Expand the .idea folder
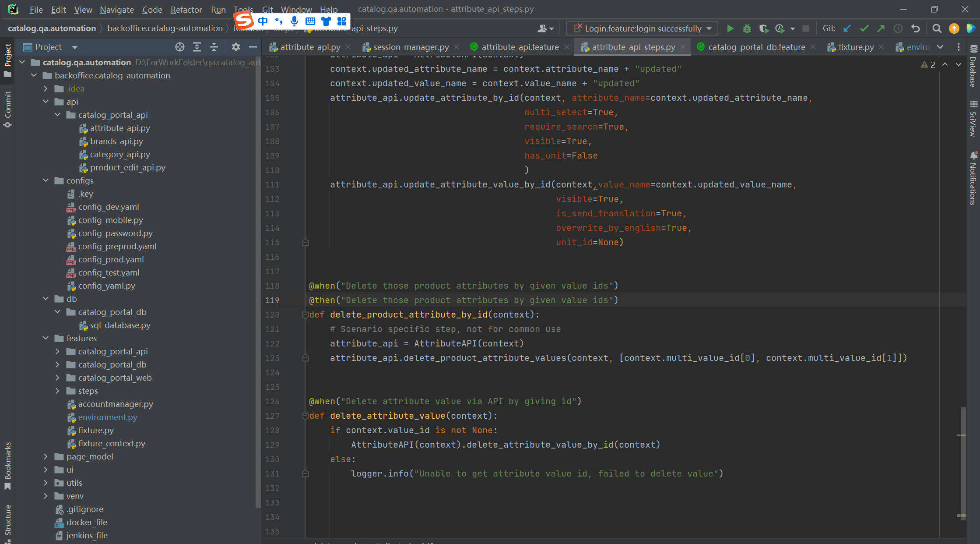The height and width of the screenshot is (544, 980). coord(46,88)
